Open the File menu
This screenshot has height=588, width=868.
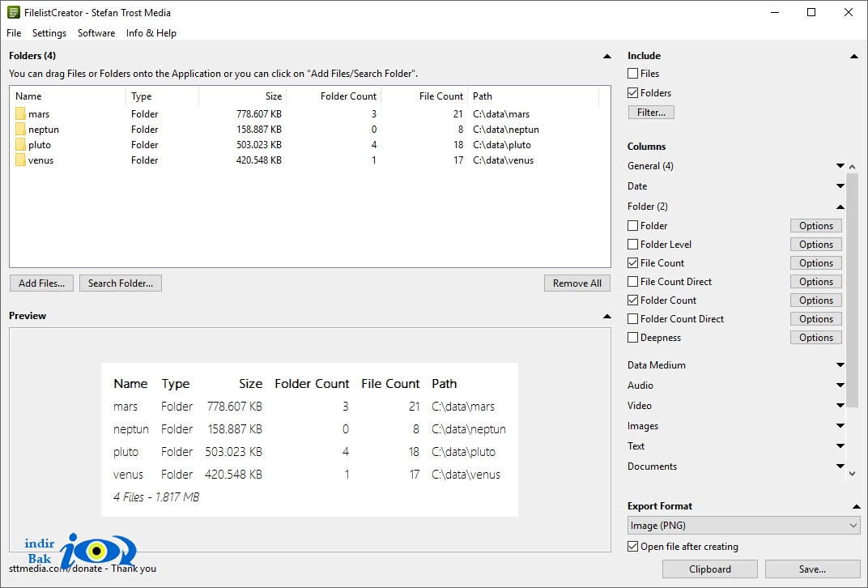click(x=14, y=33)
